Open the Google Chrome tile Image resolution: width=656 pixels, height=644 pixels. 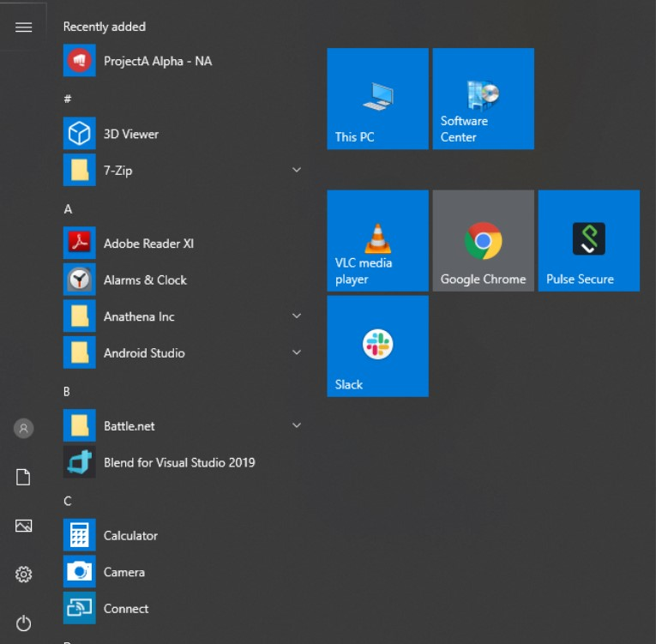[x=483, y=241]
